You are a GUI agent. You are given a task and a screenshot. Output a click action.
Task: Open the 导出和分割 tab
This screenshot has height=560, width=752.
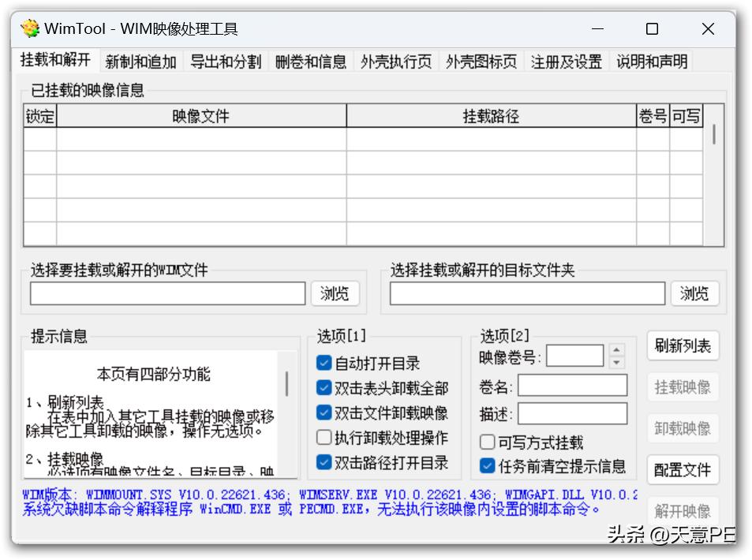[x=226, y=60]
